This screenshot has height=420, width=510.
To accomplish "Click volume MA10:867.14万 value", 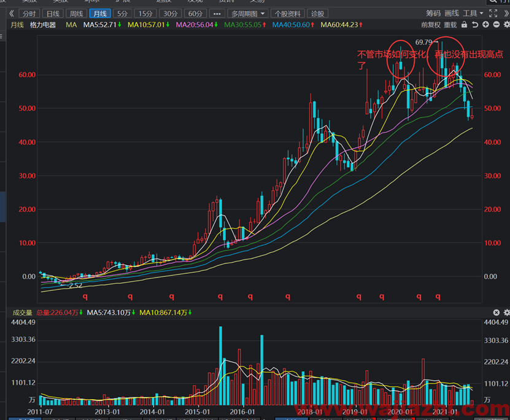I will (165, 313).
